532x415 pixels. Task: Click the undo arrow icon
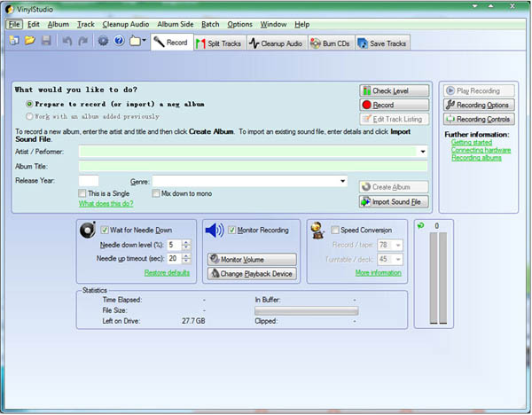point(67,41)
